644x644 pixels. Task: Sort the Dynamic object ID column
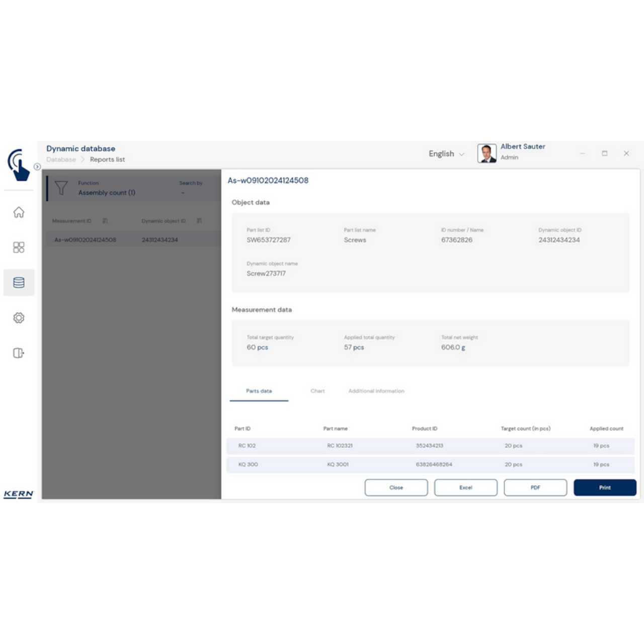(x=200, y=220)
